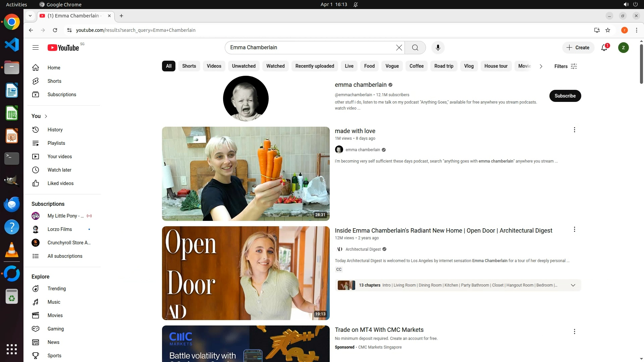This screenshot has width=644, height=362.
Task: Open Liked videos in sidebar
Action: pyautogui.click(x=60, y=183)
